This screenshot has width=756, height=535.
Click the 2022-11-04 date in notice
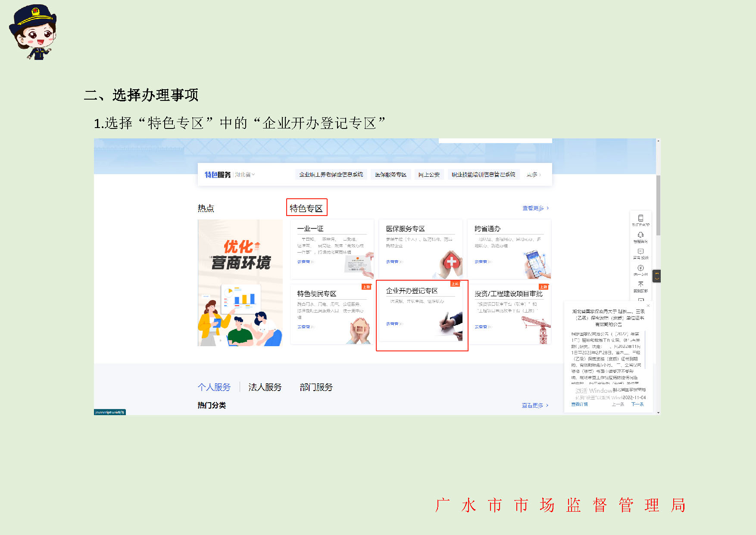tap(634, 397)
